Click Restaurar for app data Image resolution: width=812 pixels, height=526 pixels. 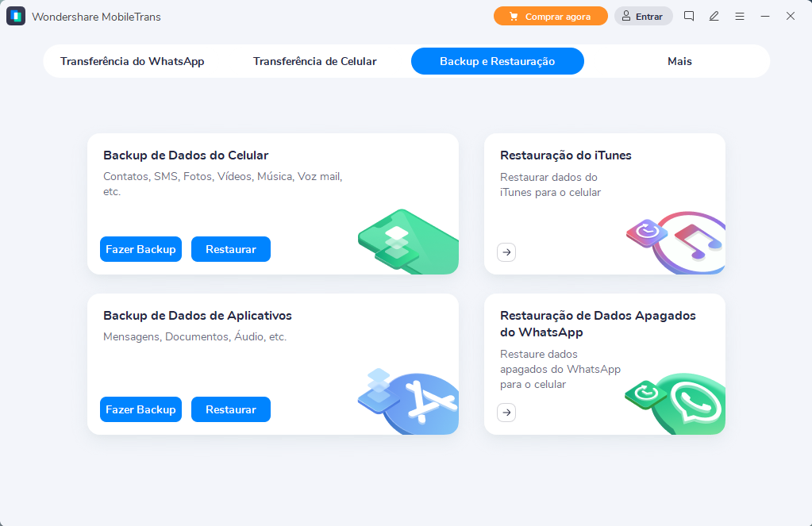(x=231, y=409)
